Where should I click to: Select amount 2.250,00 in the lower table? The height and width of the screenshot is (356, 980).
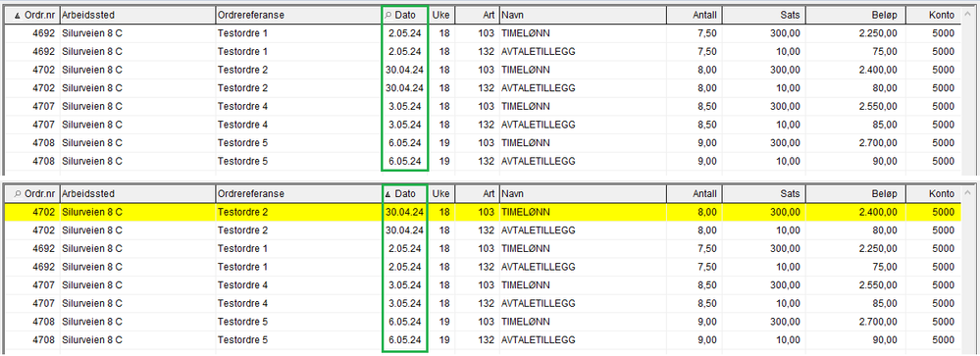click(878, 248)
